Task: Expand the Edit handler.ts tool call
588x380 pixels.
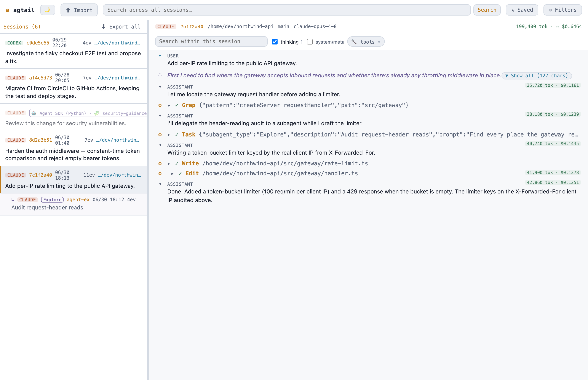Action: (173, 174)
